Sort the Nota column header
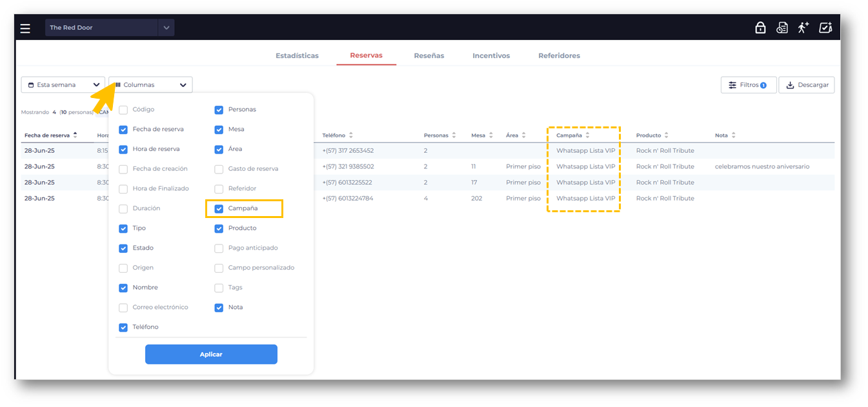Image resolution: width=868 pixels, height=407 pixels. pyautogui.click(x=733, y=135)
